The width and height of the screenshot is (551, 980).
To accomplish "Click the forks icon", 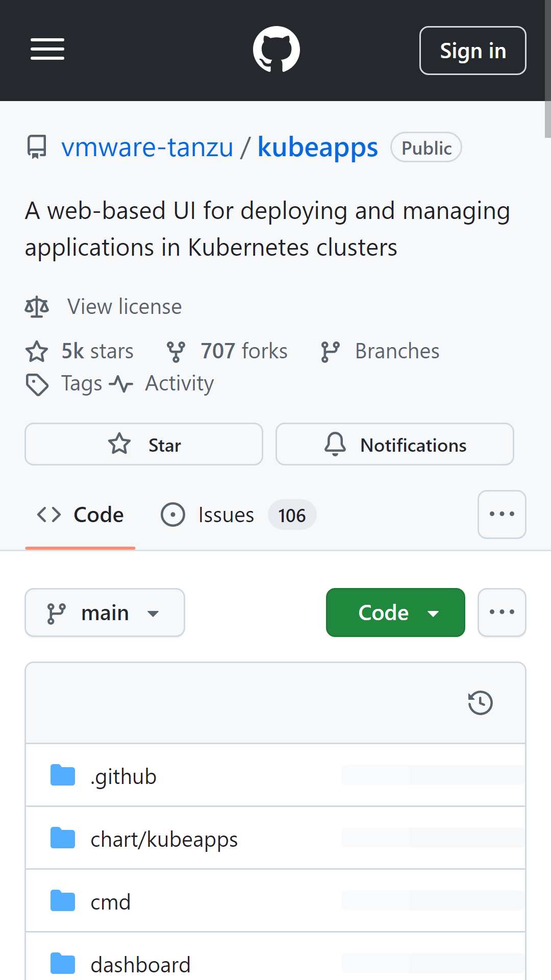I will click(176, 351).
